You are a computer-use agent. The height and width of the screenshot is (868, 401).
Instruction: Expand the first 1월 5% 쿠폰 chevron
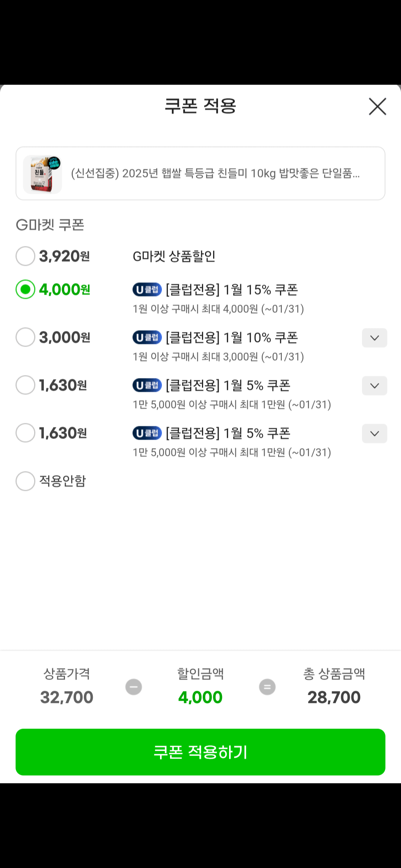click(374, 386)
